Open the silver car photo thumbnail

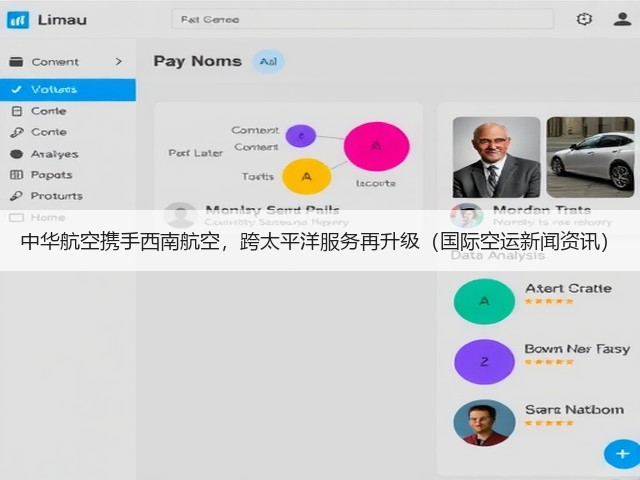coord(590,157)
